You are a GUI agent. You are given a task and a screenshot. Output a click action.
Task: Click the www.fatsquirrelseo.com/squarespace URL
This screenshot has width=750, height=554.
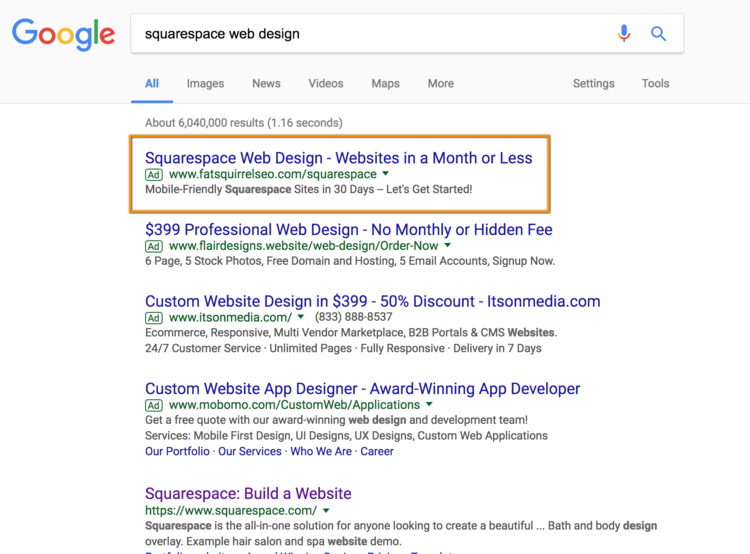pyautogui.click(x=273, y=174)
